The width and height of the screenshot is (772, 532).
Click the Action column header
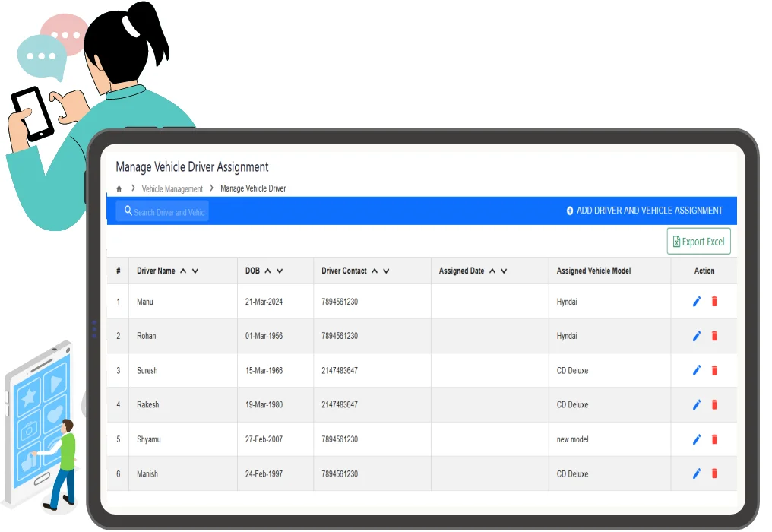tap(704, 271)
